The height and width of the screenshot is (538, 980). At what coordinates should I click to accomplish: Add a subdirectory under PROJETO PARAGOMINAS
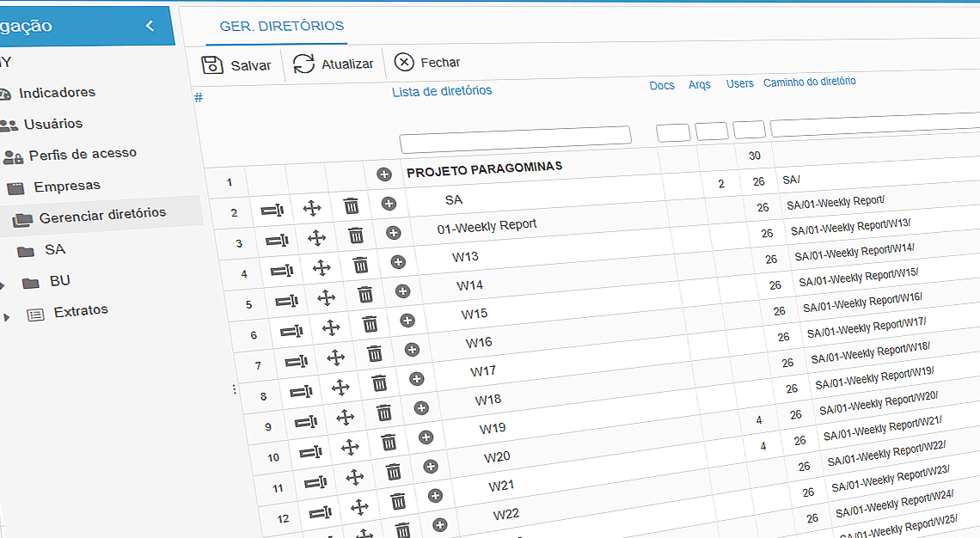384,174
